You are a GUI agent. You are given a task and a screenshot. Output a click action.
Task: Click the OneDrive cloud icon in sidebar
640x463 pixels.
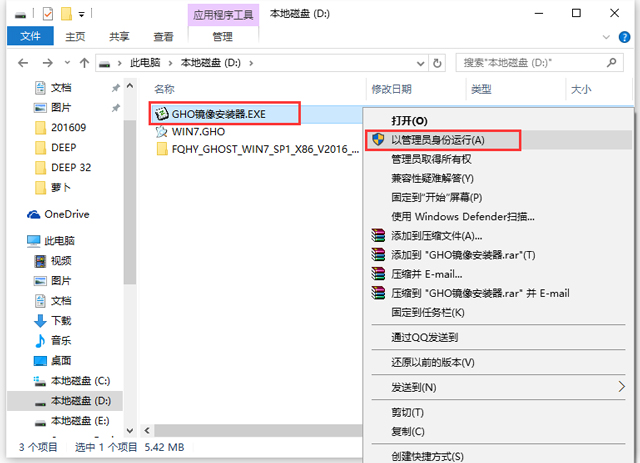pos(34,214)
